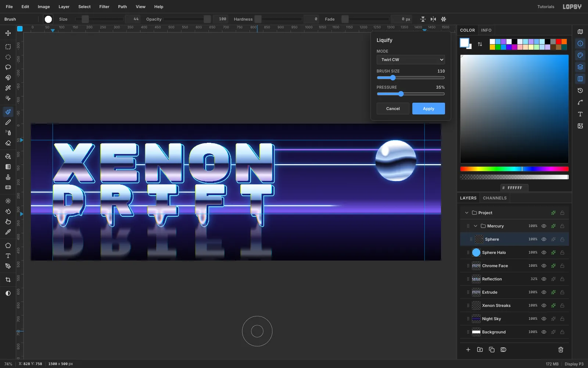Screen dimensions: 588x368
Task: Click the hex color input field
Action: [x=514, y=188]
